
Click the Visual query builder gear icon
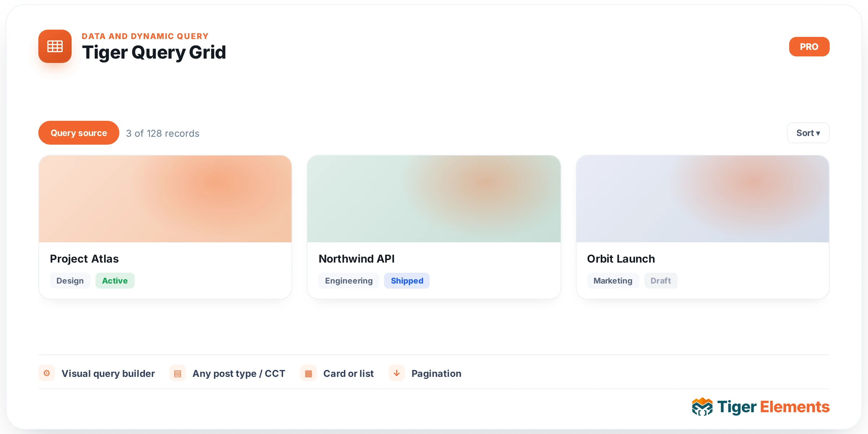47,373
